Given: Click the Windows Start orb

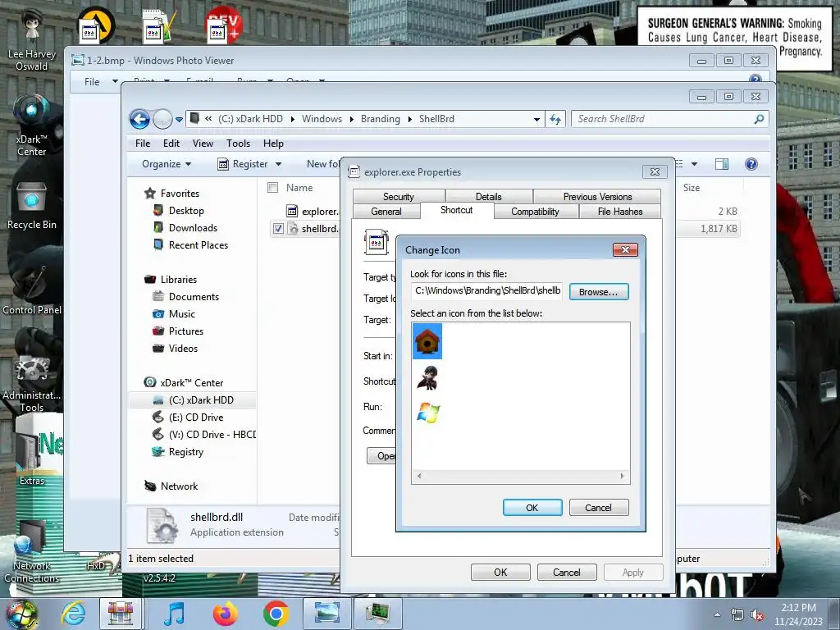Looking at the screenshot, I should [21, 614].
